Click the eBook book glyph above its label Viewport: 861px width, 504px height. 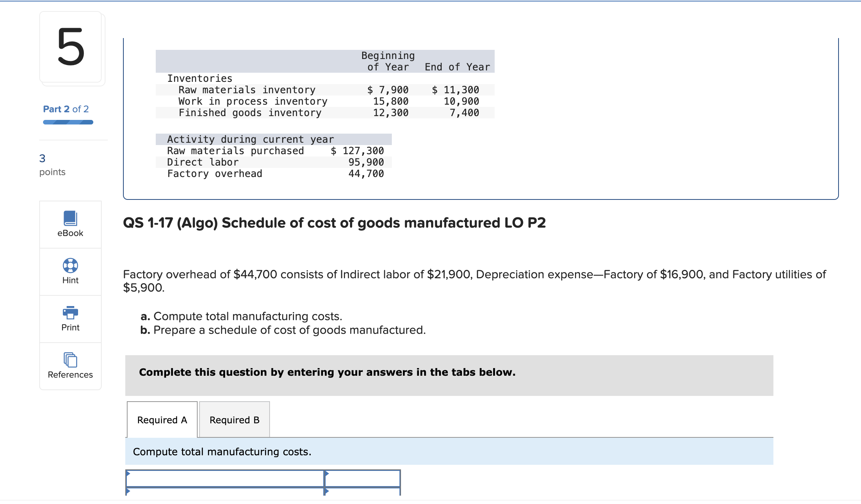pos(70,218)
